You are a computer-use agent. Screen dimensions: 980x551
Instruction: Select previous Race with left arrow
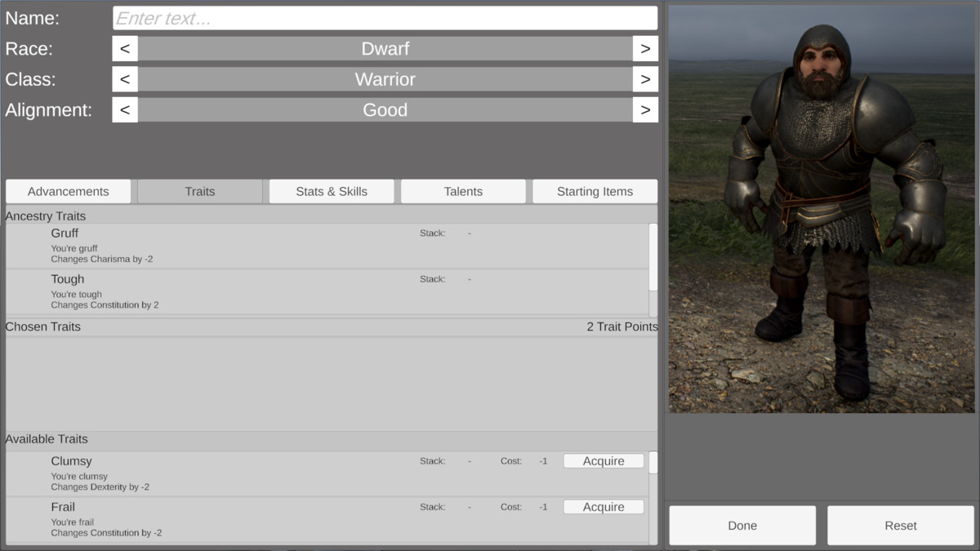[125, 49]
